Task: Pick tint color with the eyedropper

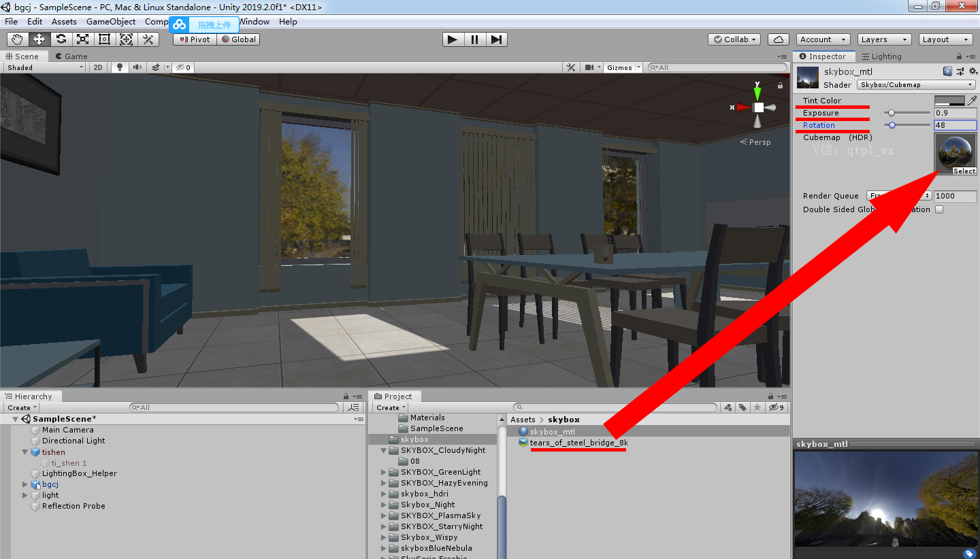Action: (x=972, y=100)
